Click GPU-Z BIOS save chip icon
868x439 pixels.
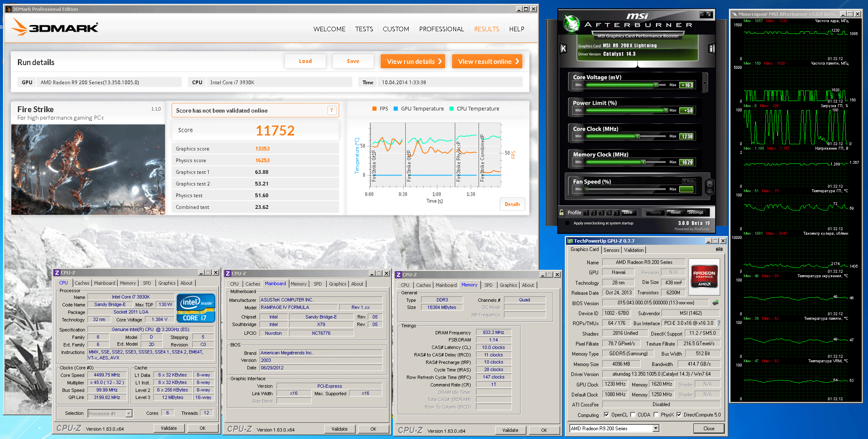pyautogui.click(x=716, y=303)
